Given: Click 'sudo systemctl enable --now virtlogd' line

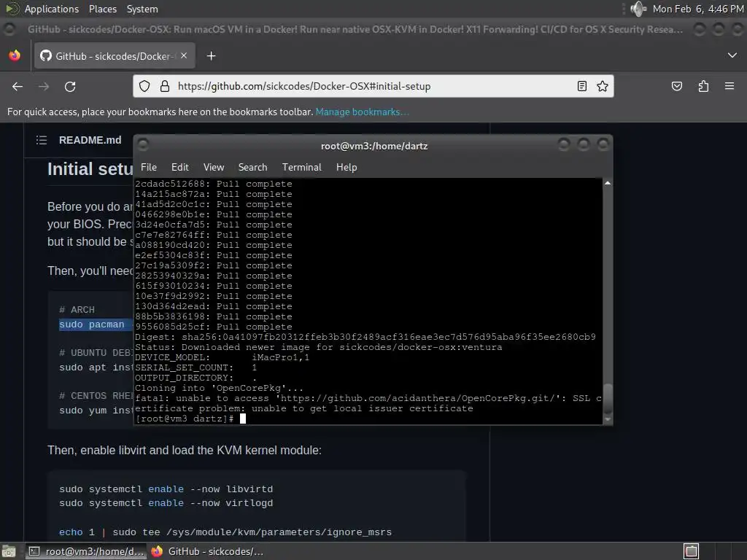Looking at the screenshot, I should (166, 503).
